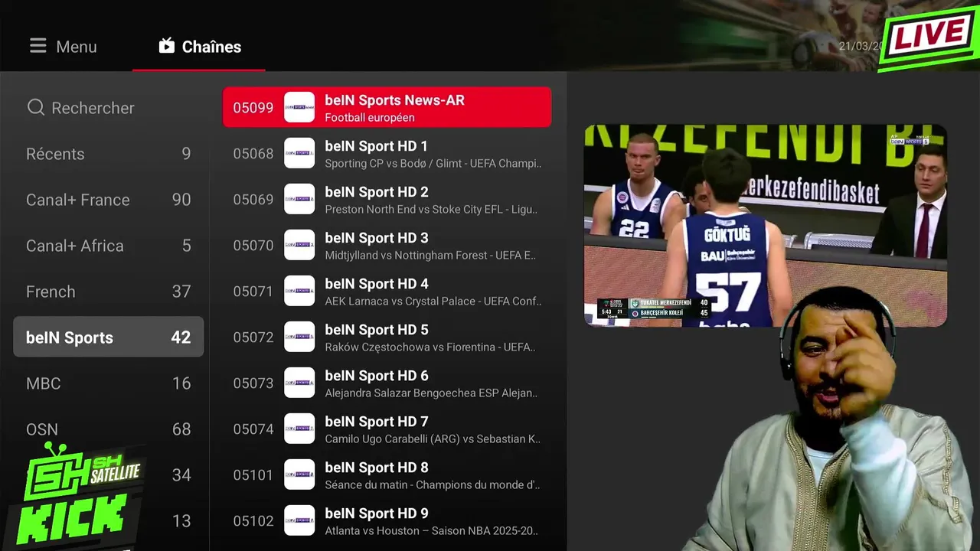The height and width of the screenshot is (551, 980).
Task: Click the Preston North End vs Stoke City text
Action: (x=431, y=210)
